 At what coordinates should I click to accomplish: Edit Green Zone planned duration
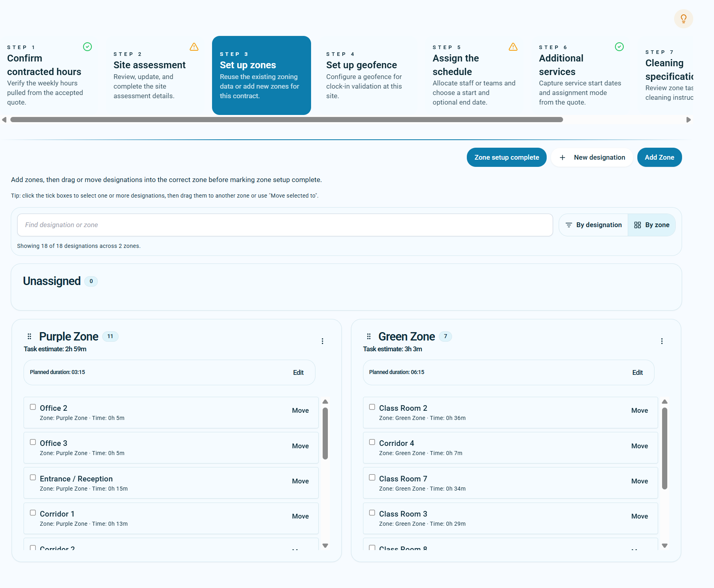click(637, 373)
